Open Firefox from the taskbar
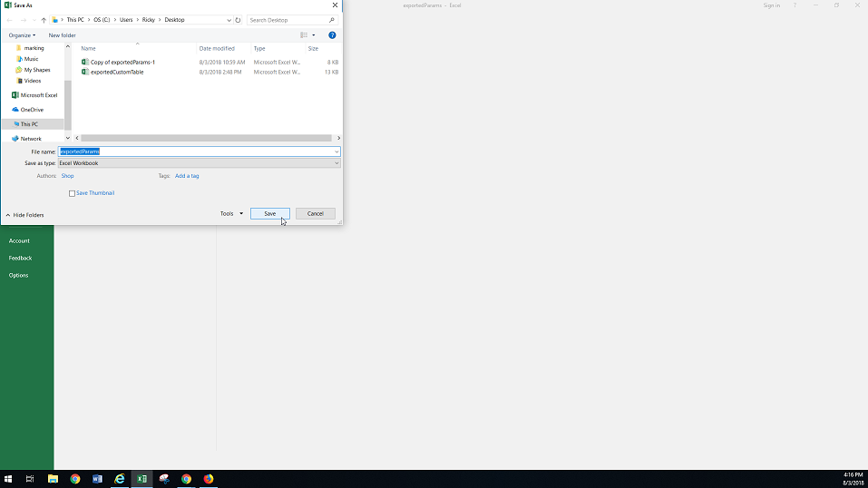The height and width of the screenshot is (488, 868). point(209,479)
